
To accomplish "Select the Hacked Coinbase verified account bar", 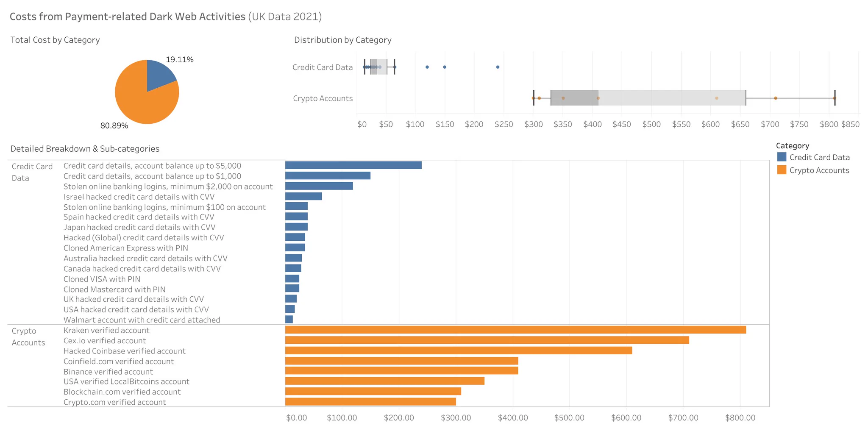I will click(x=459, y=351).
